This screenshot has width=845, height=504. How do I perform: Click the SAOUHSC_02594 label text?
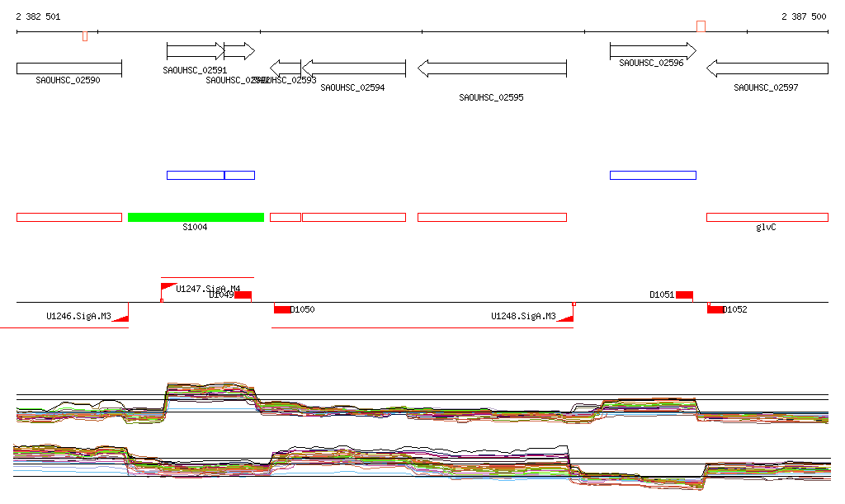point(352,87)
